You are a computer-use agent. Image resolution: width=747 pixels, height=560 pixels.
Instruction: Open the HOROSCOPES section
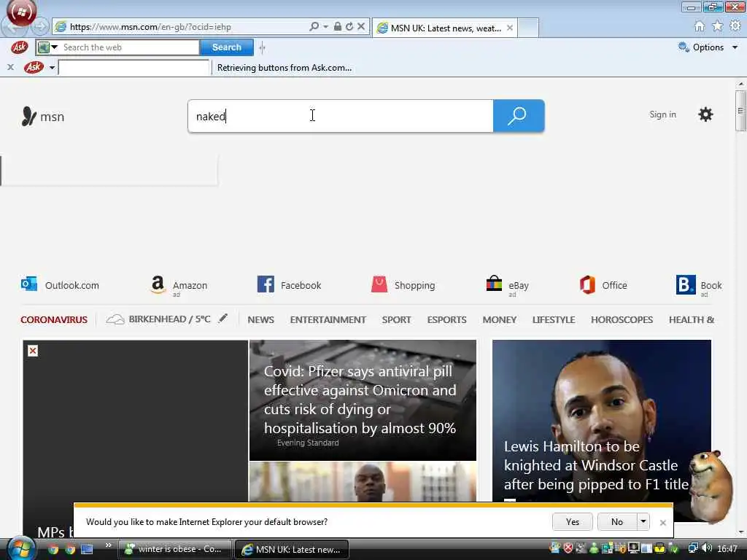pyautogui.click(x=622, y=319)
